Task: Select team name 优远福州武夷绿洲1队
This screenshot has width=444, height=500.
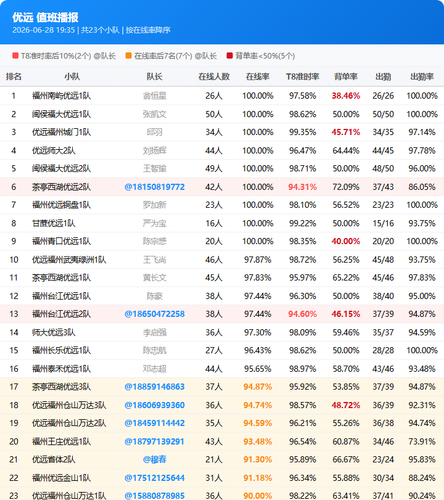Action: coord(69,260)
